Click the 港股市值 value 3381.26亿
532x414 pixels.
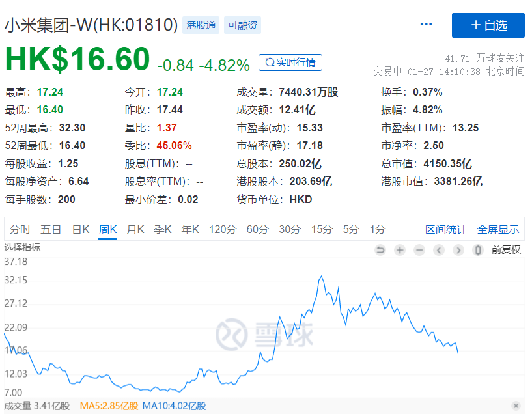[x=458, y=182]
